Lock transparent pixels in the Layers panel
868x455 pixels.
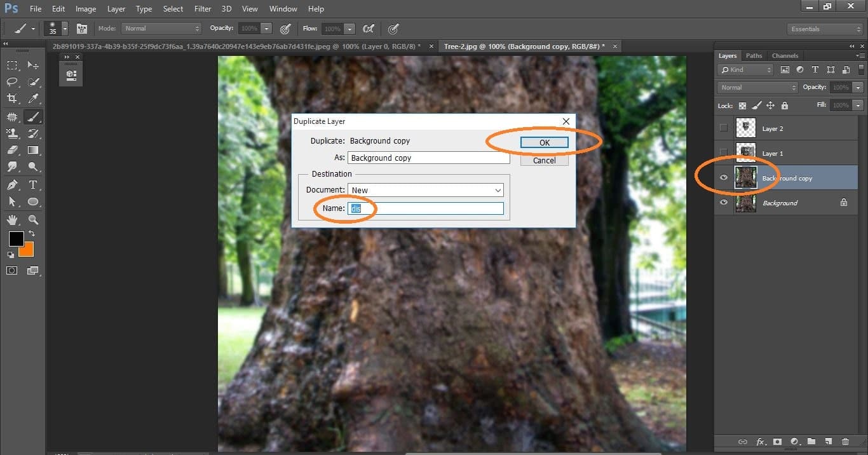coord(742,105)
